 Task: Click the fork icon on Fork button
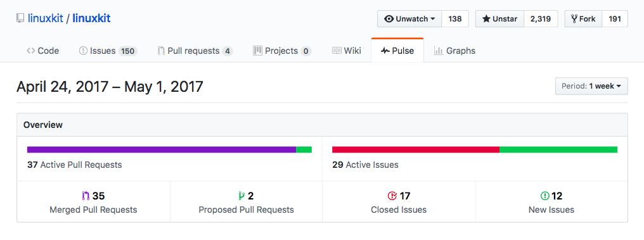point(574,19)
